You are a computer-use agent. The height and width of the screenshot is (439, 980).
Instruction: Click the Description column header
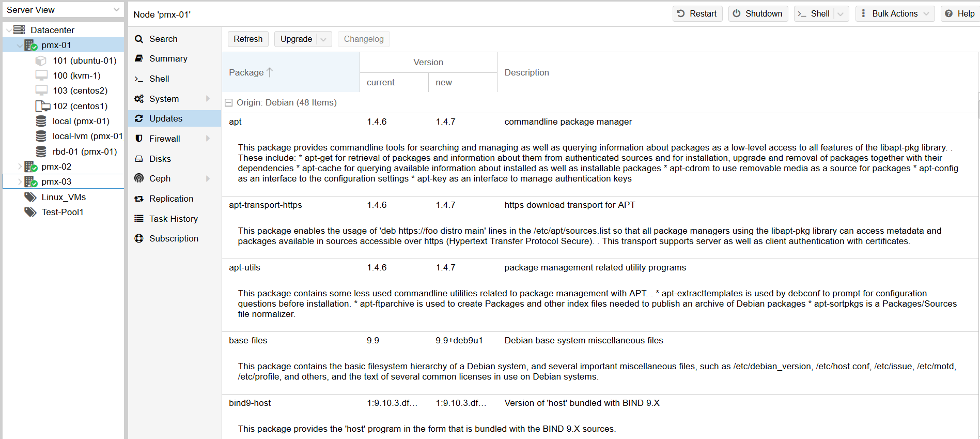tap(738, 72)
